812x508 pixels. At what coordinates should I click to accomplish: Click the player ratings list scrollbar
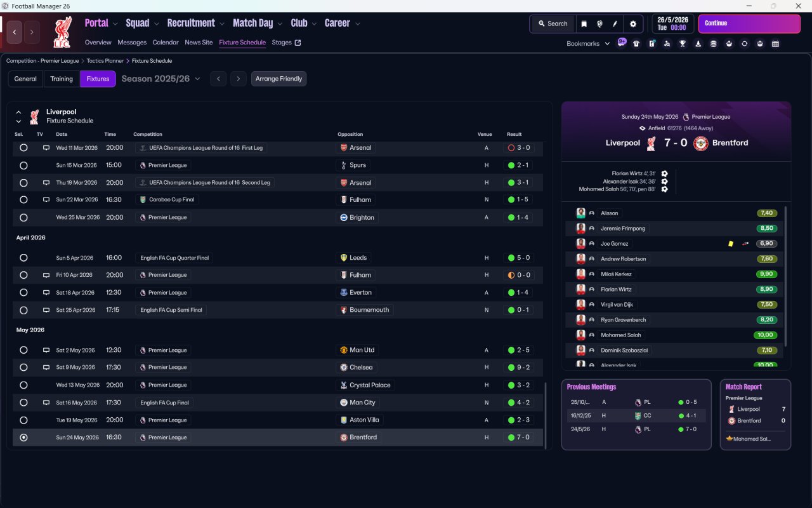[x=786, y=276]
